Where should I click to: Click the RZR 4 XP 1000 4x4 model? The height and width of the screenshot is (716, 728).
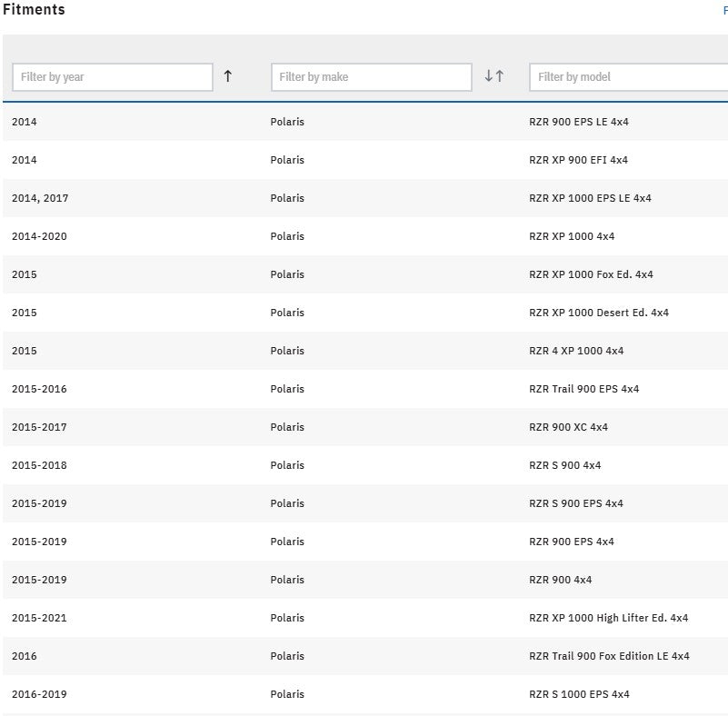pyautogui.click(x=576, y=351)
